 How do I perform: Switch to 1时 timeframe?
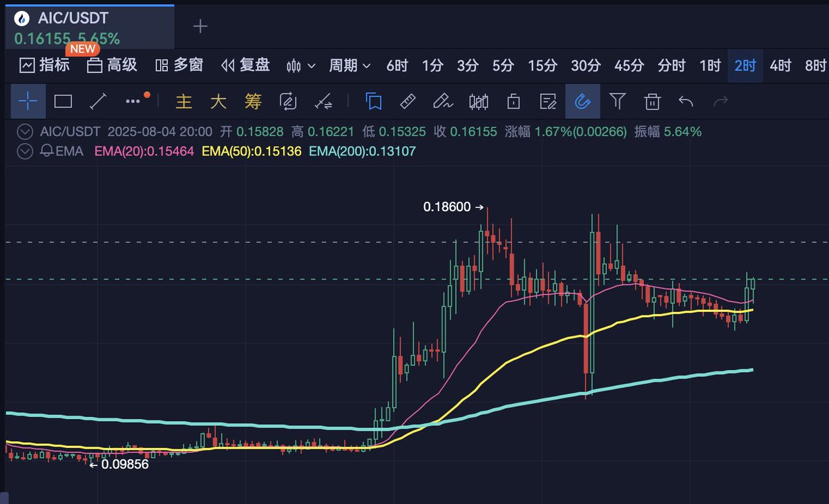click(710, 66)
